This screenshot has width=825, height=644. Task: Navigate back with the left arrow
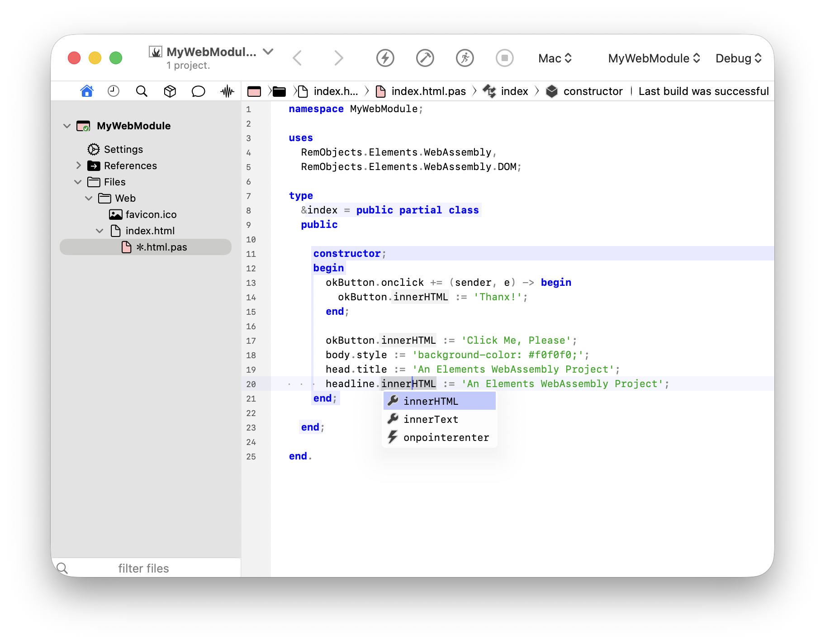297,58
